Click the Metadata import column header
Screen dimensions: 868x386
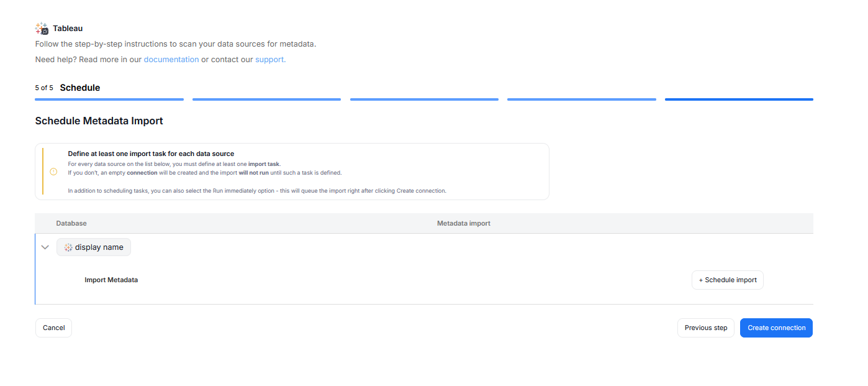[463, 223]
